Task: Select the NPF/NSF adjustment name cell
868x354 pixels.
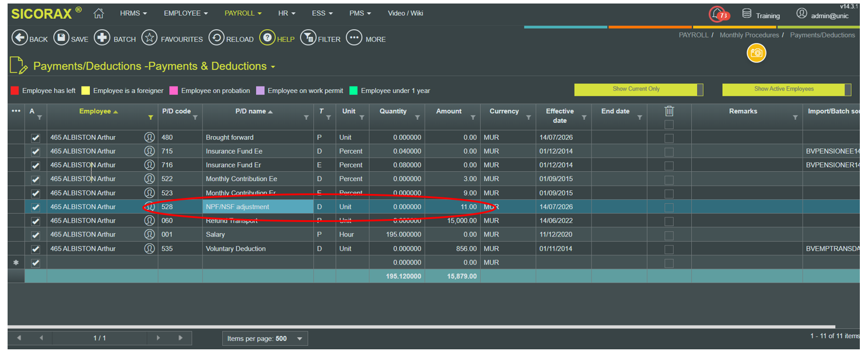Action: (x=258, y=207)
